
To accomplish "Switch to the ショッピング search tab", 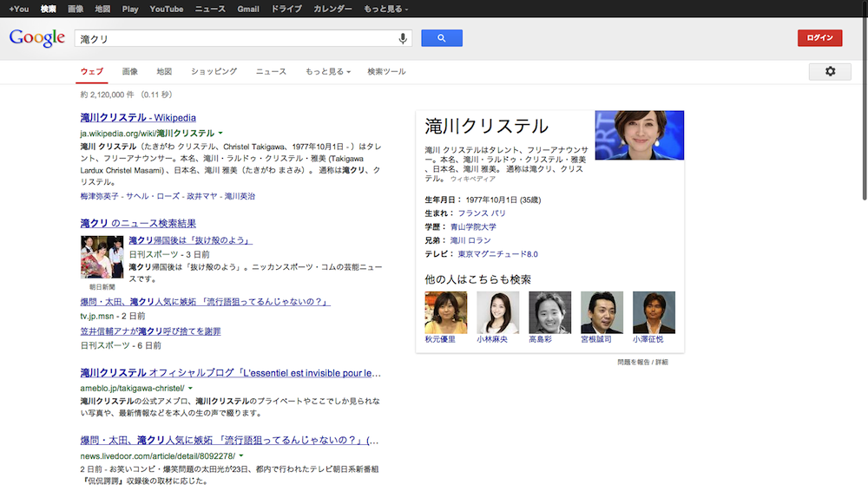I will tap(214, 71).
